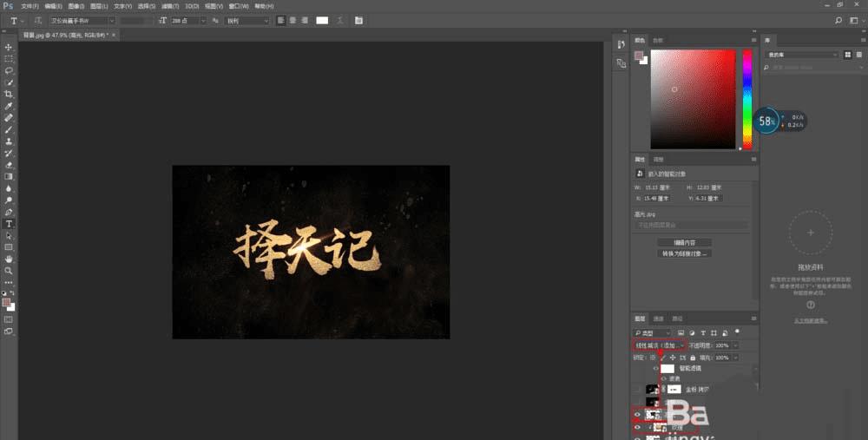Select the Crop tool
The width and height of the screenshot is (868, 440).
[x=9, y=94]
